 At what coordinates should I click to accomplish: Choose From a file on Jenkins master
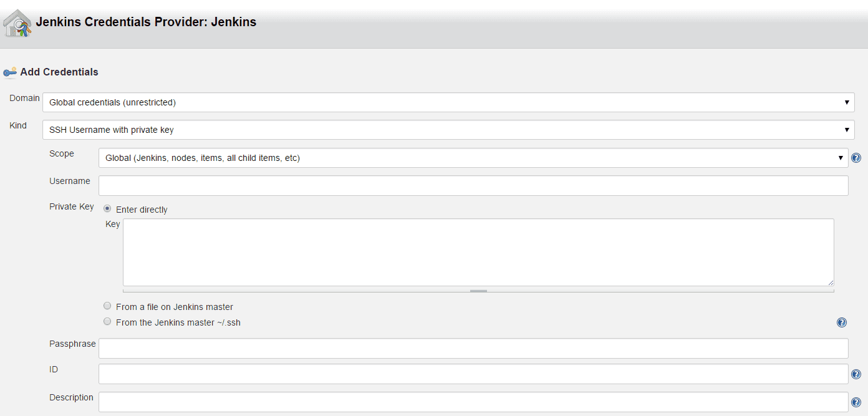(x=107, y=306)
